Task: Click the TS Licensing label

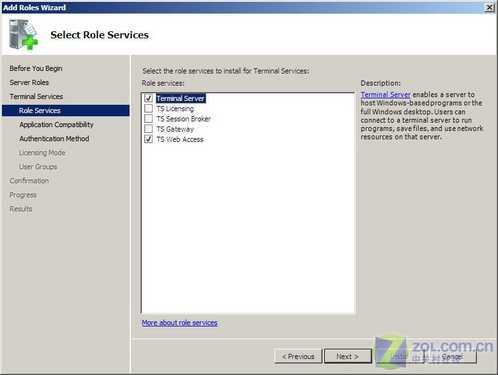Action: tap(175, 109)
